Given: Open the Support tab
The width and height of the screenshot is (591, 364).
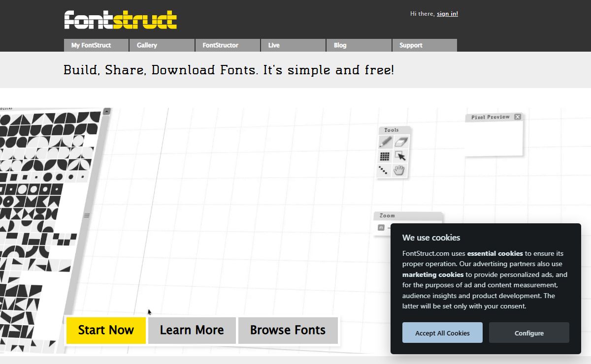Looking at the screenshot, I should tap(425, 45).
